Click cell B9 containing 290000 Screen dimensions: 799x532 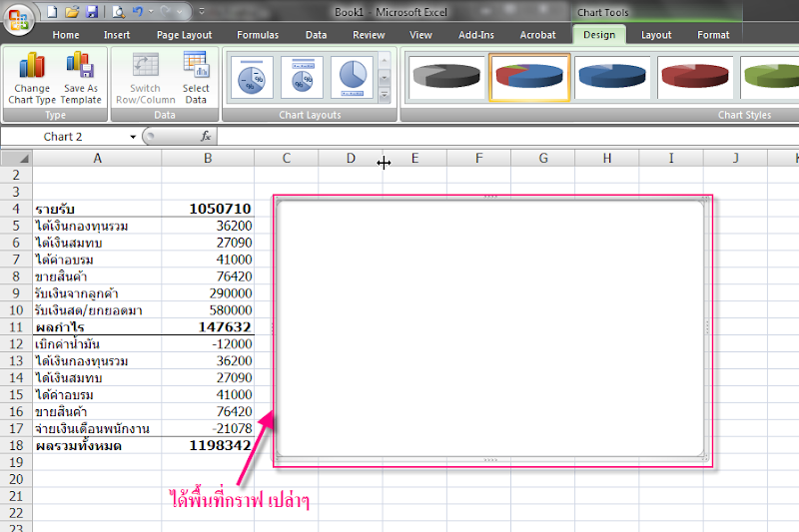[208, 293]
